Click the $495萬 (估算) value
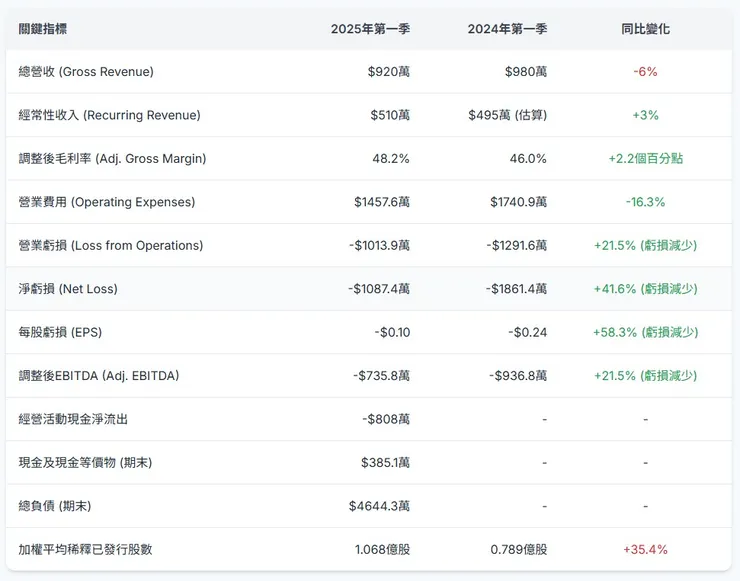This screenshot has width=740, height=581. point(507,115)
